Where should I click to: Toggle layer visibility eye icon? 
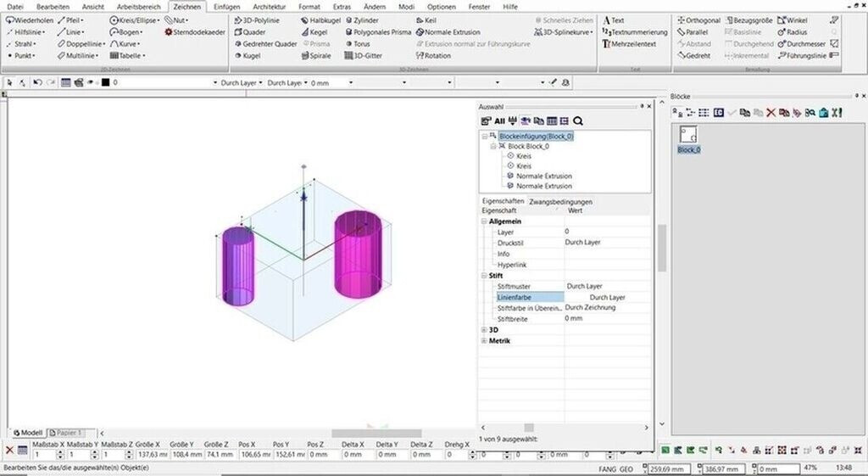click(x=90, y=83)
